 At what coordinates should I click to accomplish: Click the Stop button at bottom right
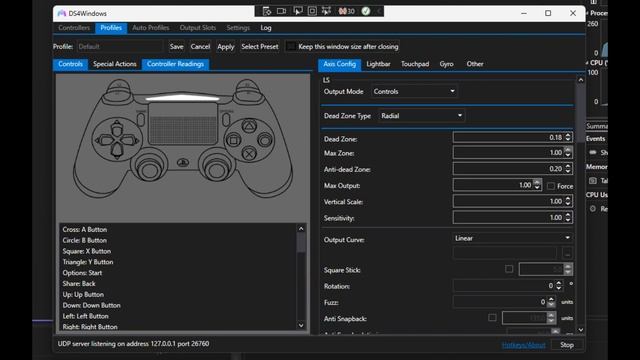coord(567,345)
